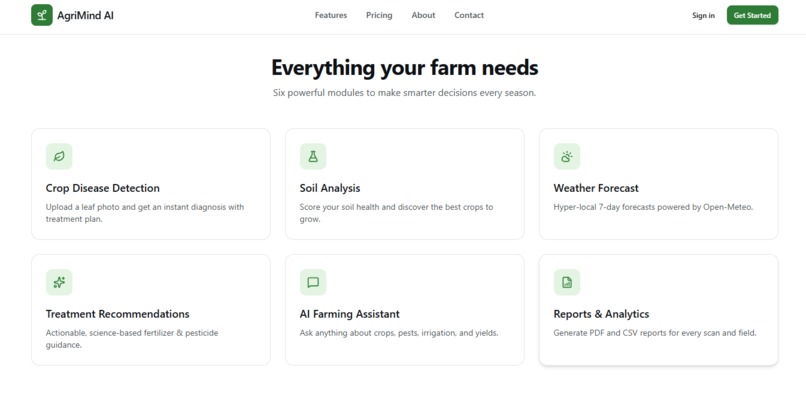806x398 pixels.
Task: Click the AgriMind AI sprout logo icon
Action: click(42, 15)
